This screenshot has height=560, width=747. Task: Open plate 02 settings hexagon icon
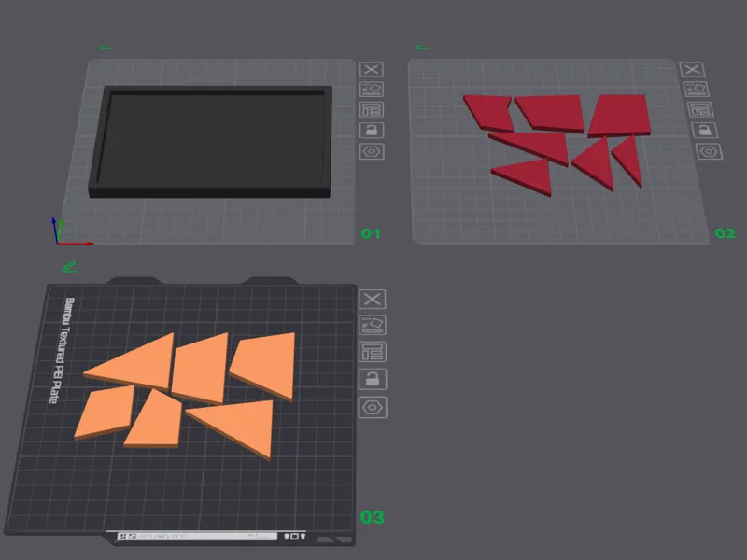[x=710, y=152]
